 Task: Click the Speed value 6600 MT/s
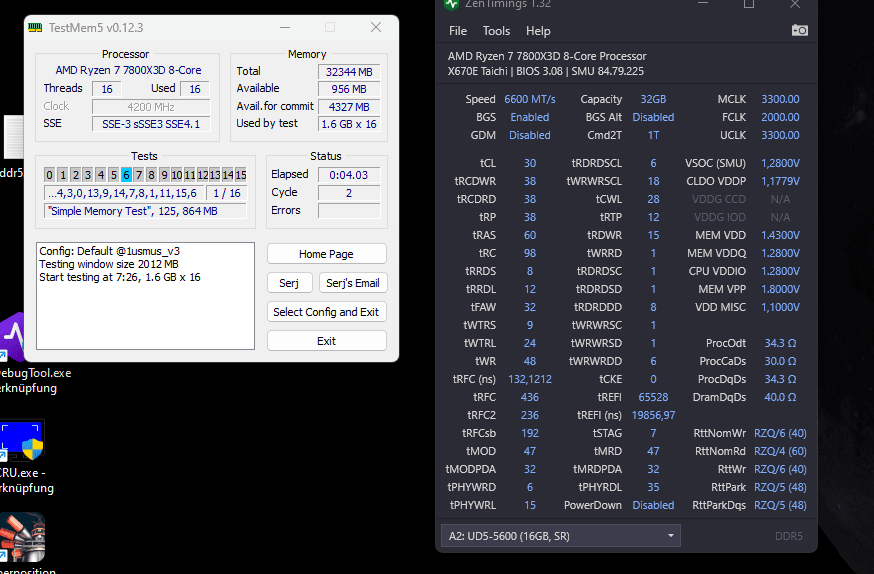(x=530, y=99)
